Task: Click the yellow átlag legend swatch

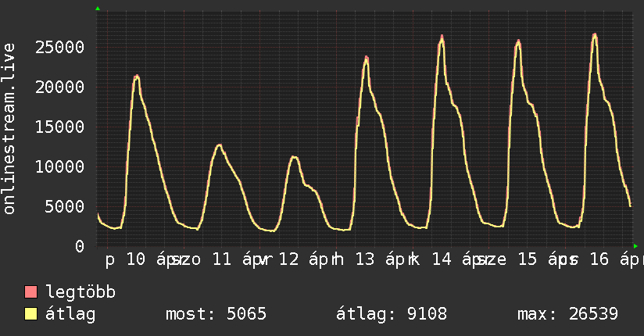Action: click(30, 314)
